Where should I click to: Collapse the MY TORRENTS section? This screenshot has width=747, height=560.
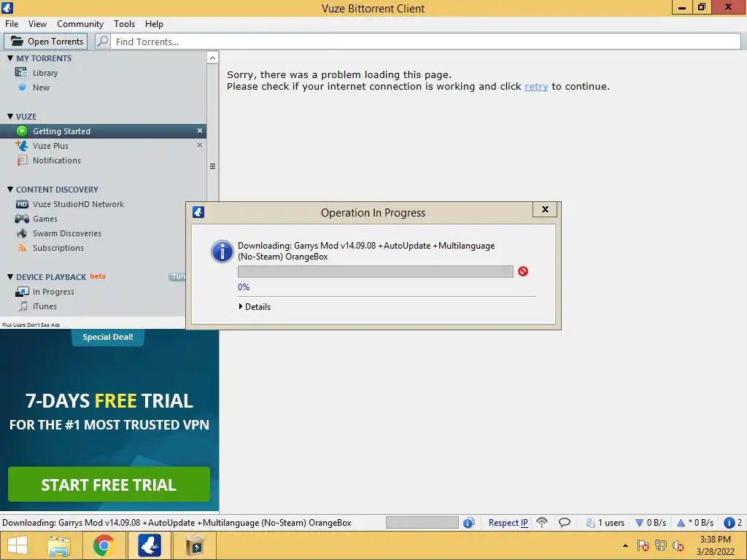coord(10,58)
